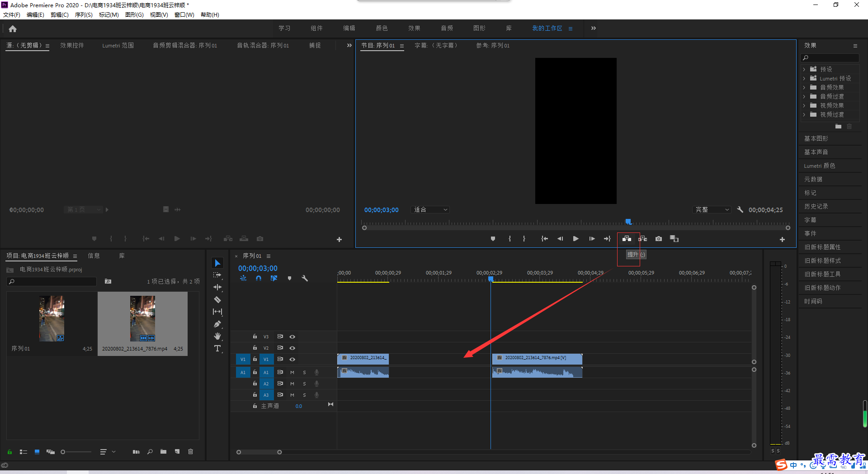868x474 pixels.
Task: Toggle V2 track output eye
Action: coord(292,348)
